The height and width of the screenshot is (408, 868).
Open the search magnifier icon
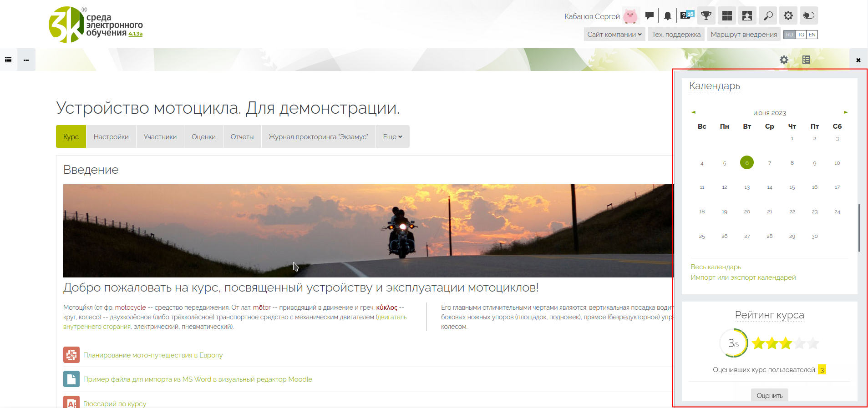pyautogui.click(x=768, y=16)
